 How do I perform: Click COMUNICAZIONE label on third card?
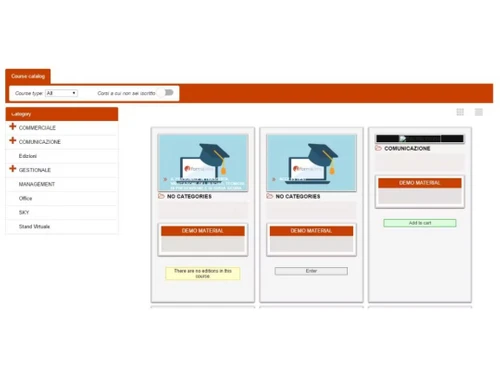(407, 148)
